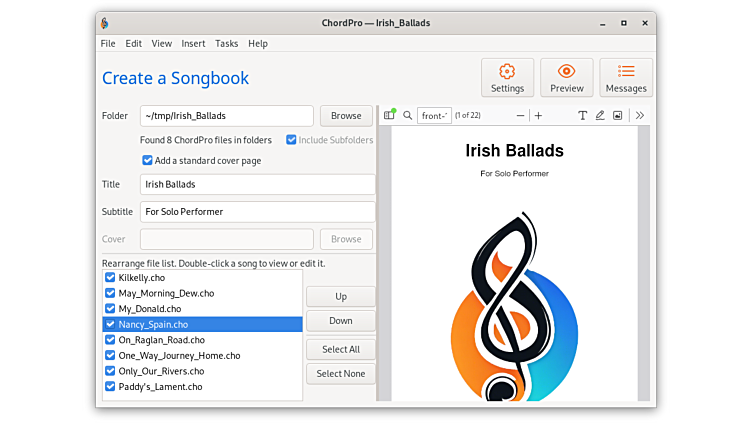Viewport: 752px width, 423px height.
Task: Click the find magnifier in PDF viewer
Action: [x=408, y=116]
